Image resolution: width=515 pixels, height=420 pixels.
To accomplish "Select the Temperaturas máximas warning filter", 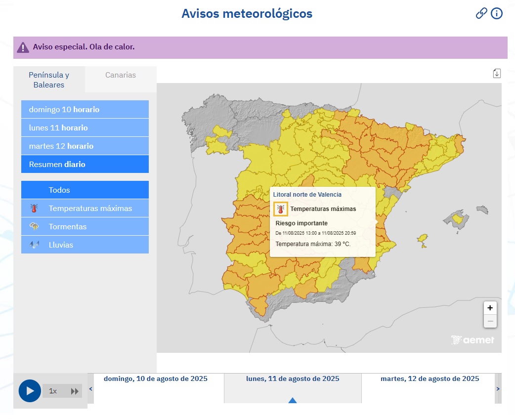I will coord(85,208).
